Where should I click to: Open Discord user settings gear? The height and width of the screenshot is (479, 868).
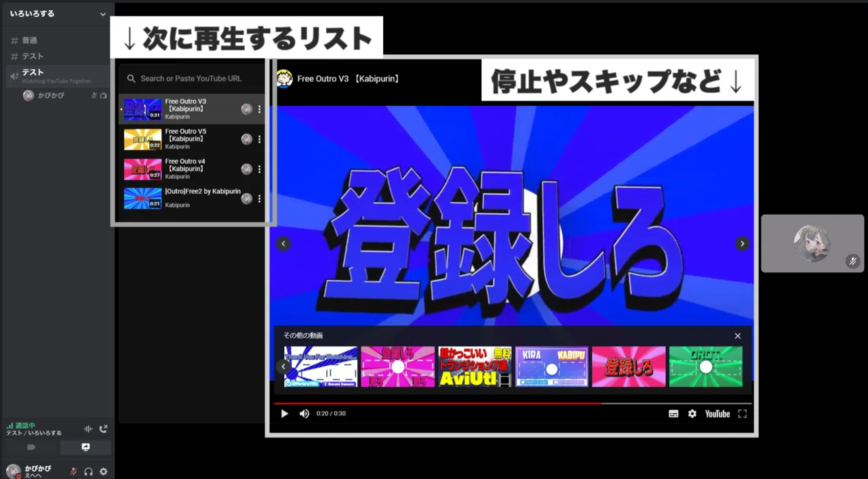(x=104, y=472)
